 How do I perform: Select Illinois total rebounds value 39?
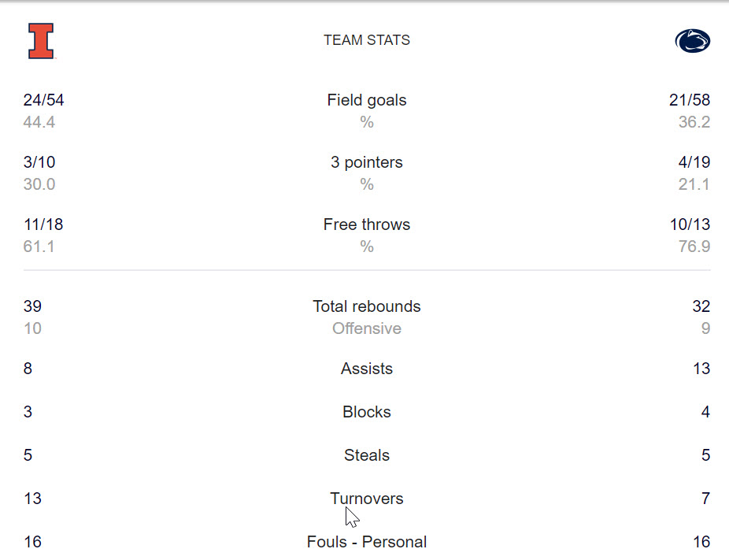click(32, 306)
